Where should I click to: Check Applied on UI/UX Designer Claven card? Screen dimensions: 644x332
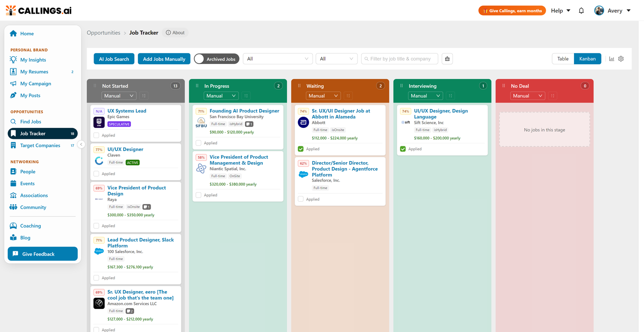click(x=96, y=174)
